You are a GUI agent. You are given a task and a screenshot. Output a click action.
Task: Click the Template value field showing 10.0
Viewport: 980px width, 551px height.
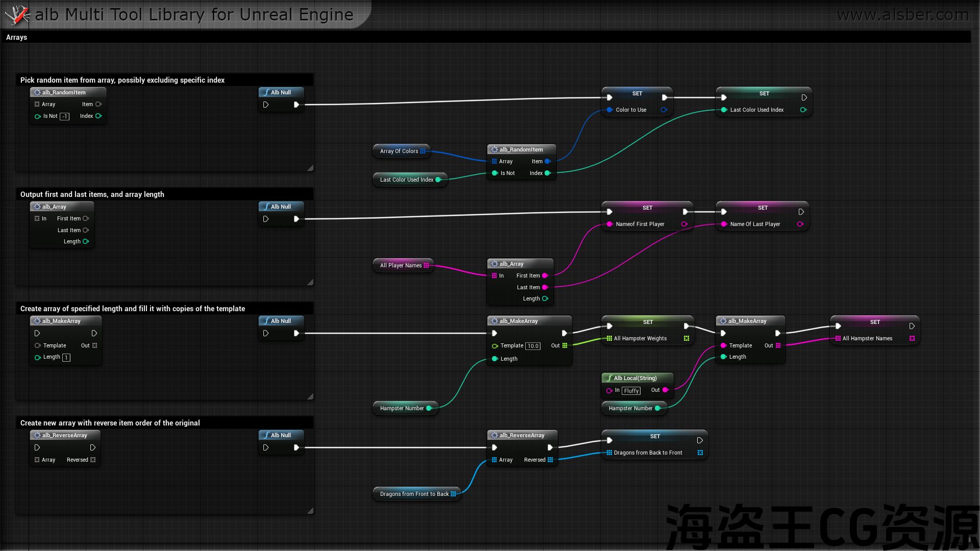(533, 346)
